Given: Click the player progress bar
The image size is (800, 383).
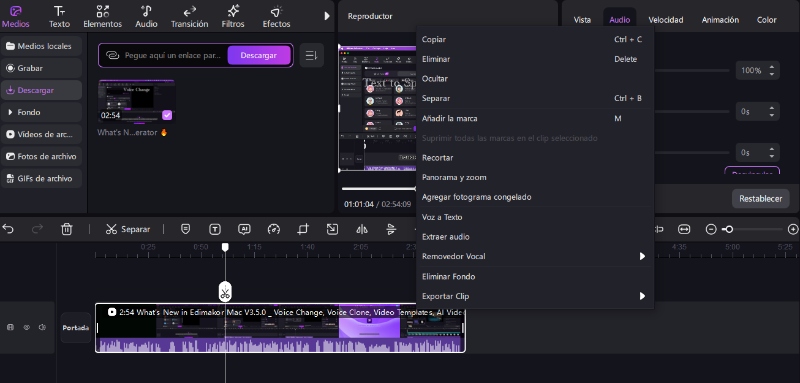Looking at the screenshot, I should (x=379, y=188).
